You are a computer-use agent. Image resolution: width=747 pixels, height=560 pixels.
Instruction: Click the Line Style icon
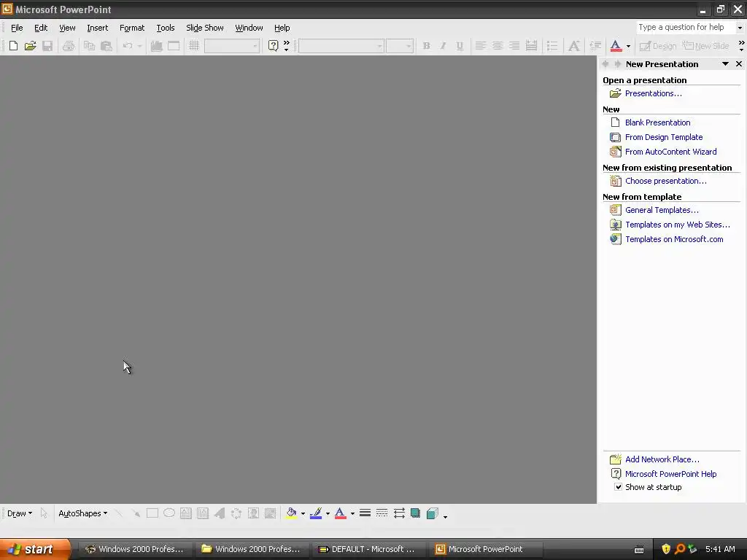tap(365, 513)
